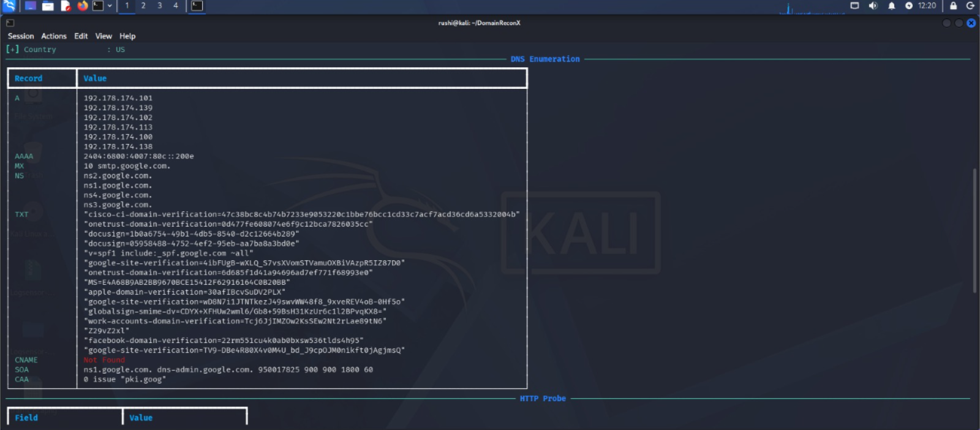Viewport: 980px width, 430px height.
Task: Click the IP address 192.178.174.102
Action: click(x=118, y=118)
